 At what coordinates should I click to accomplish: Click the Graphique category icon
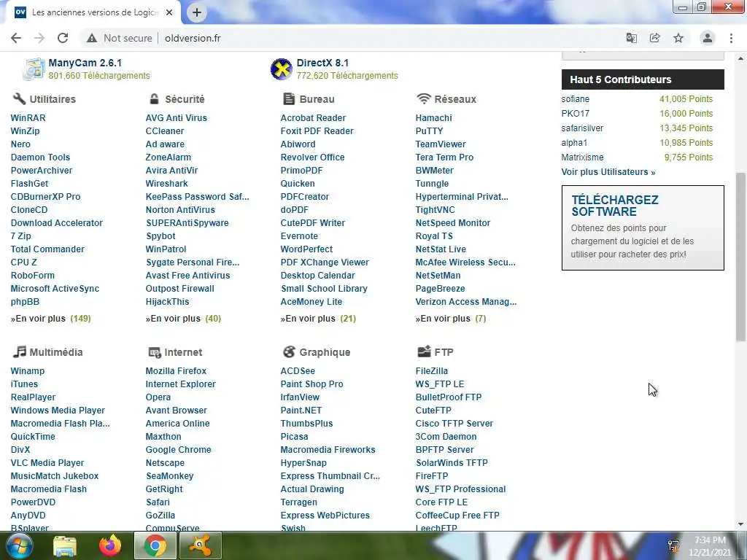(289, 352)
